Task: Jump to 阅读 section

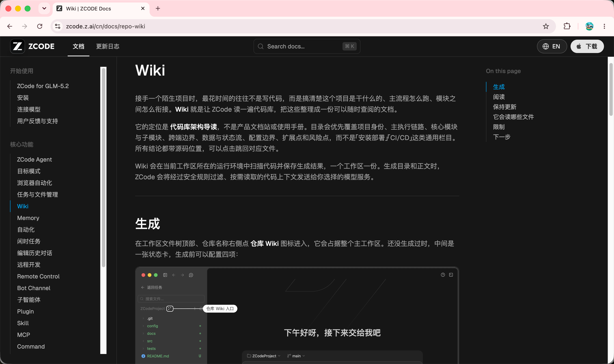Action: coord(499,97)
